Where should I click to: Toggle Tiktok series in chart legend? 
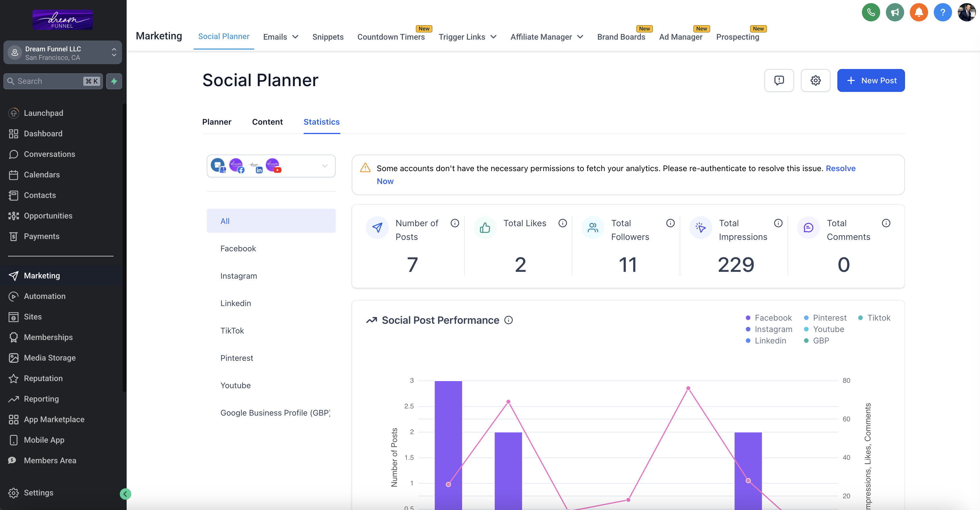click(x=874, y=318)
